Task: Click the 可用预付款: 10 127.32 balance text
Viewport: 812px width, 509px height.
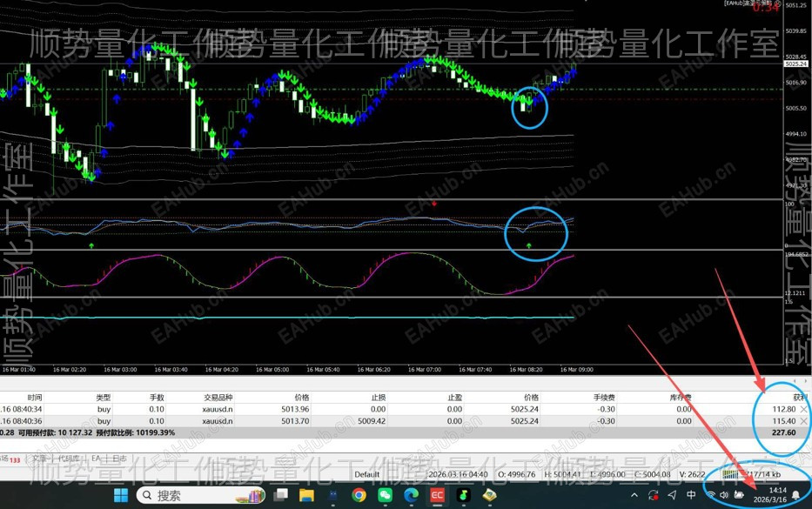Action: [x=56, y=432]
